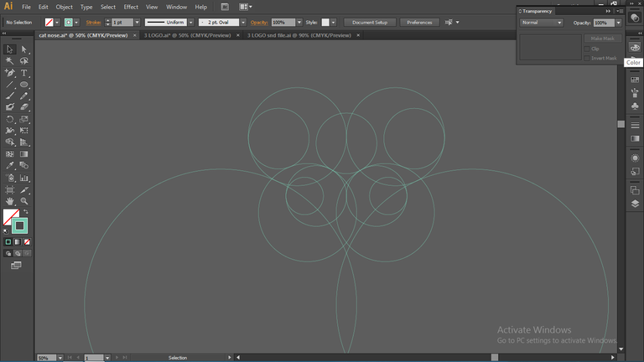Click the Document Setup button
This screenshot has width=644, height=362.
point(370,23)
